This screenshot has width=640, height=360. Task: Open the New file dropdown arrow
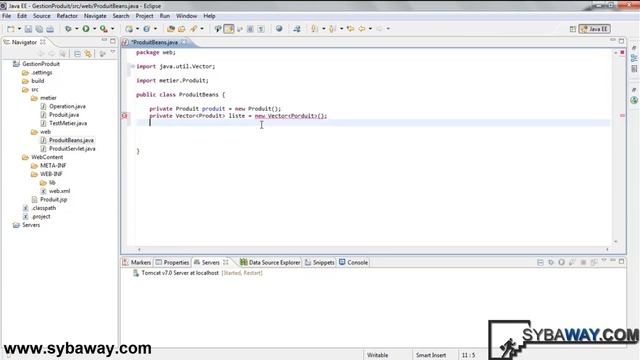19,29
